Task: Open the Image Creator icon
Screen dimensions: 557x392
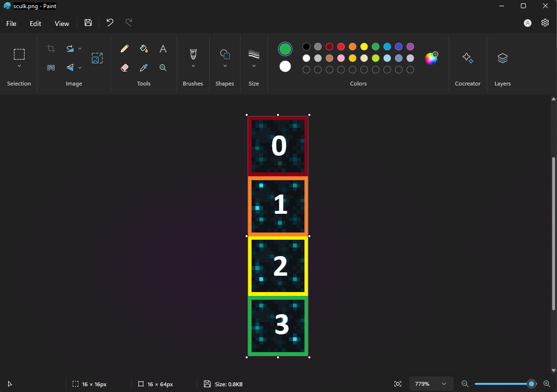Action: [x=97, y=58]
